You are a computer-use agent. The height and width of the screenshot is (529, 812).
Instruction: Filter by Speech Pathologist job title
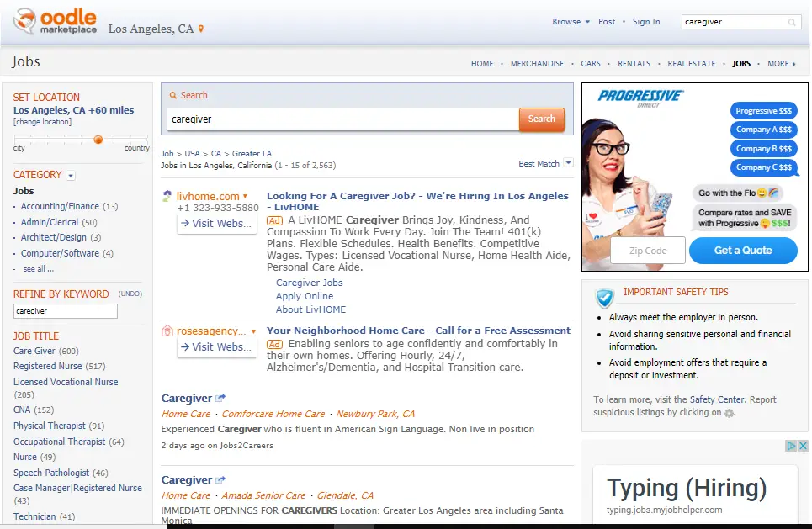click(x=51, y=473)
